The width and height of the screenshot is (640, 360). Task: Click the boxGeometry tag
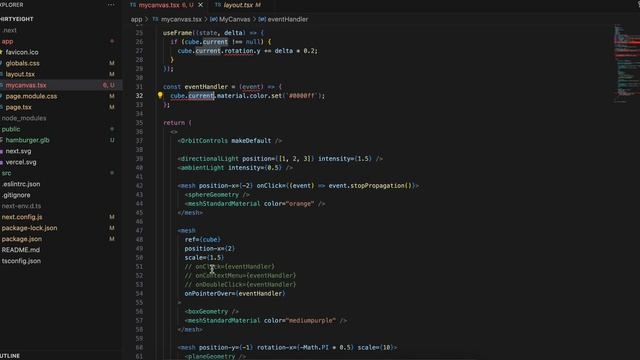[x=212, y=311]
